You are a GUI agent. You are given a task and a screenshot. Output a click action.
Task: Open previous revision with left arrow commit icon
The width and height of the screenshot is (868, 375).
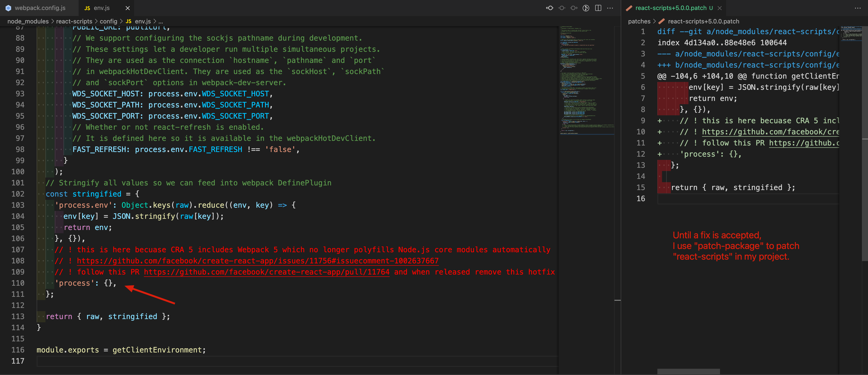[x=550, y=8]
